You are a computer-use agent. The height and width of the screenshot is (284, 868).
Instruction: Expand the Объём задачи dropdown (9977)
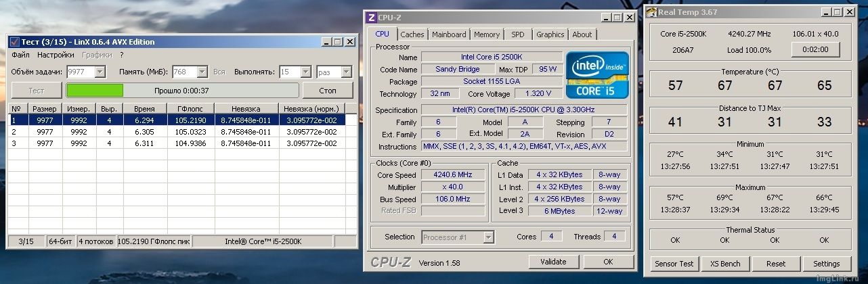[100, 72]
